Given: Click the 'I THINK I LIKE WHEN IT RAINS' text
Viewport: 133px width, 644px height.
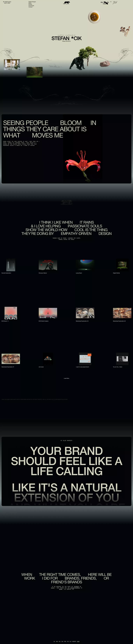Looking at the screenshot, I should click(x=67, y=222).
